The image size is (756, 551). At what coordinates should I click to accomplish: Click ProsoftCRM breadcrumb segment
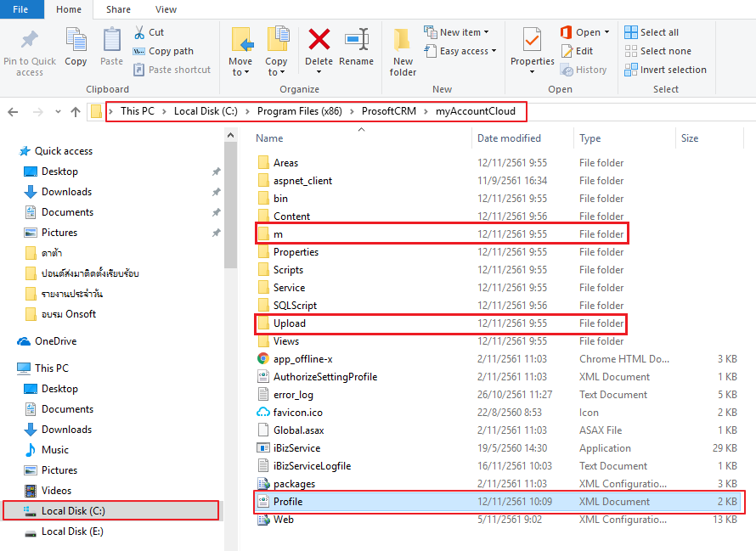(388, 111)
